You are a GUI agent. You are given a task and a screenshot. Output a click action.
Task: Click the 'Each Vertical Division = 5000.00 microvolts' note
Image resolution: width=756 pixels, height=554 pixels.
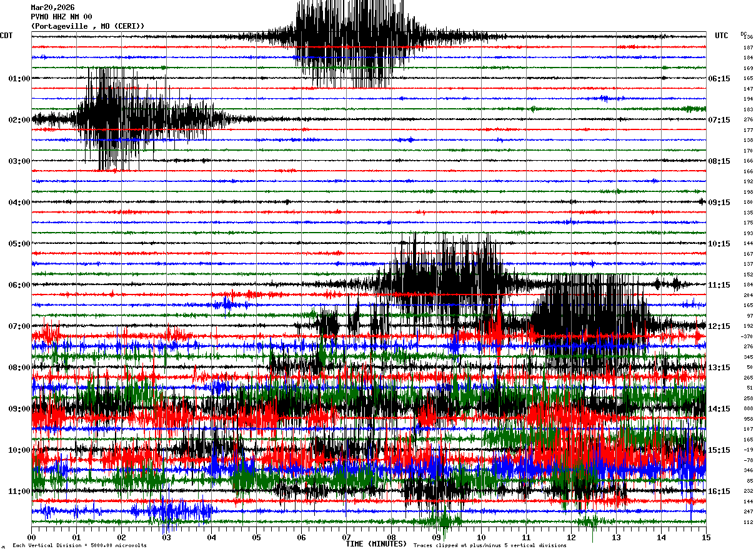(x=79, y=546)
